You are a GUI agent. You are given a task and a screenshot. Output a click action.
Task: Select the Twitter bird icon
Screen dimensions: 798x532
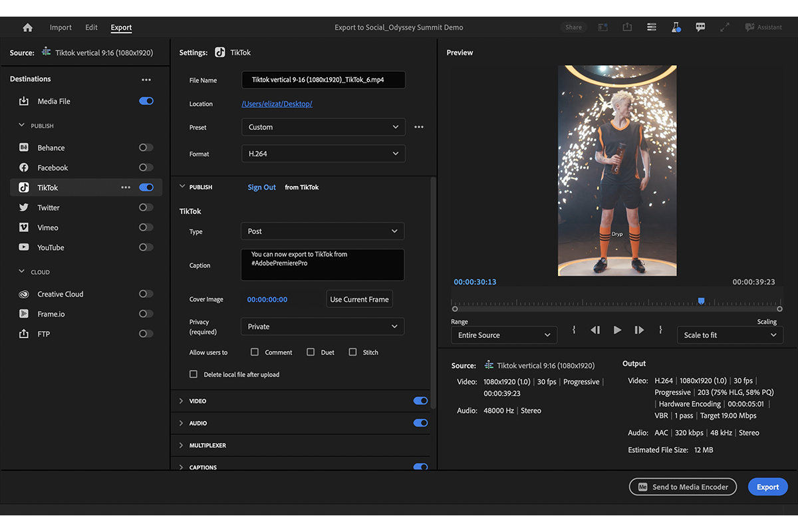24,207
